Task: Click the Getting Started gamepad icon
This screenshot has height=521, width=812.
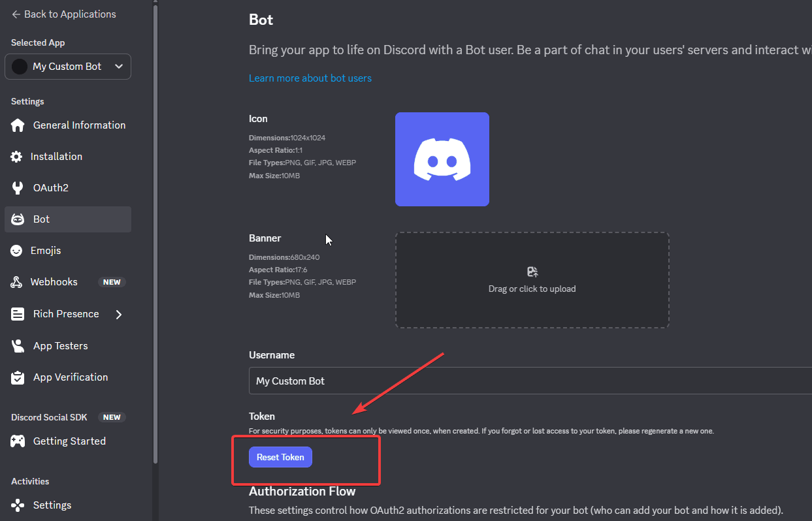Action: point(18,441)
